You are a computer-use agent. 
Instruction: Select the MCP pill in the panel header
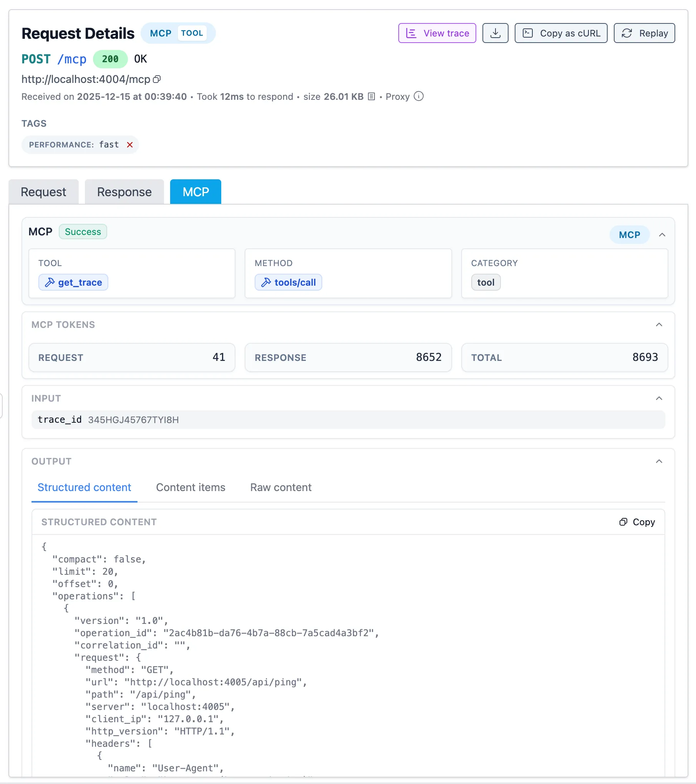pyautogui.click(x=629, y=235)
